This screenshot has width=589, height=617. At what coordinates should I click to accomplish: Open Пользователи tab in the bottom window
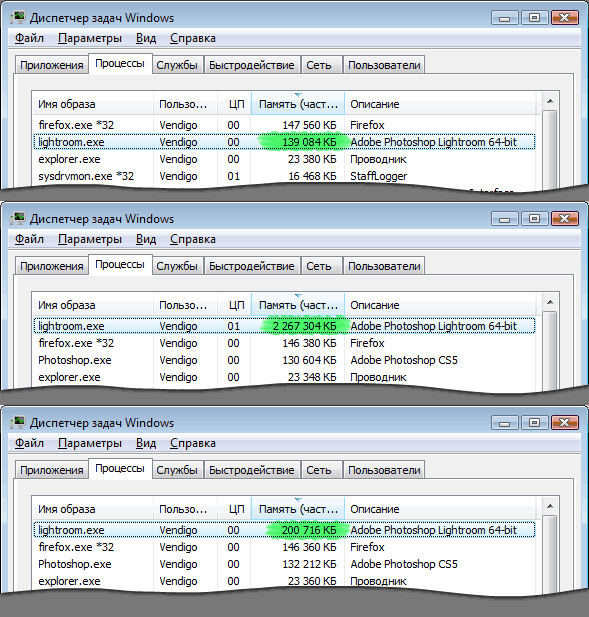(x=384, y=470)
